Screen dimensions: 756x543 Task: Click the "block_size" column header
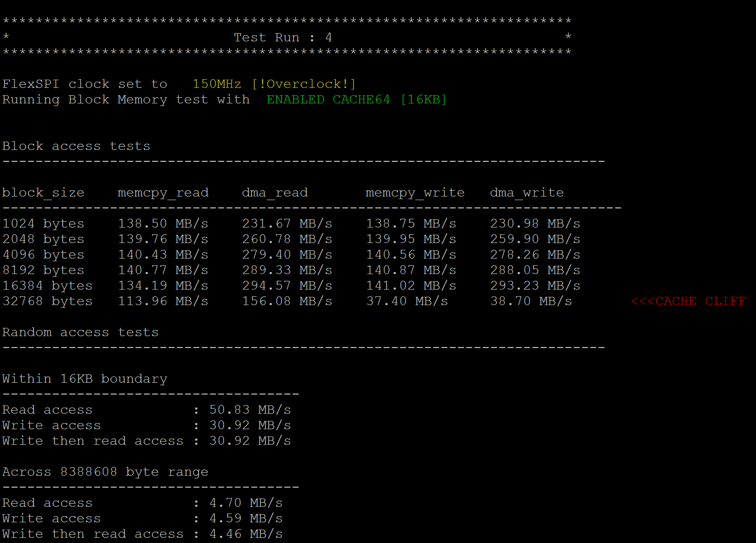43,193
